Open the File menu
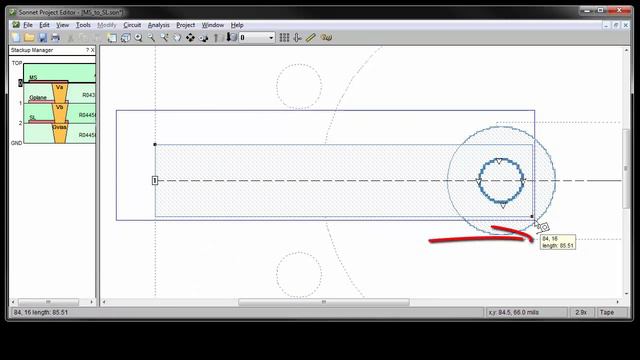Screen dimensions: 640x360 click(28, 25)
